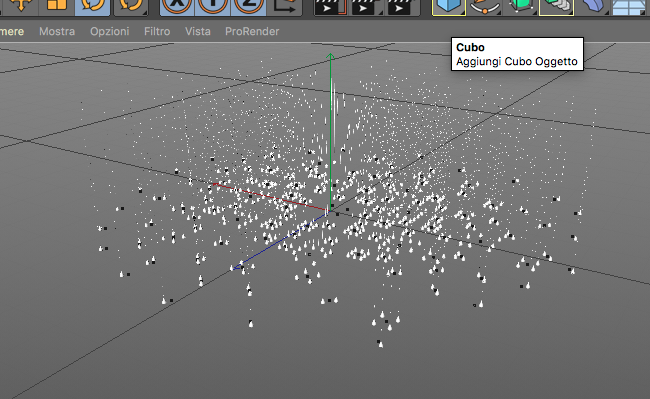
Task: Click the Render View clapperboard icon
Action: [330, 6]
